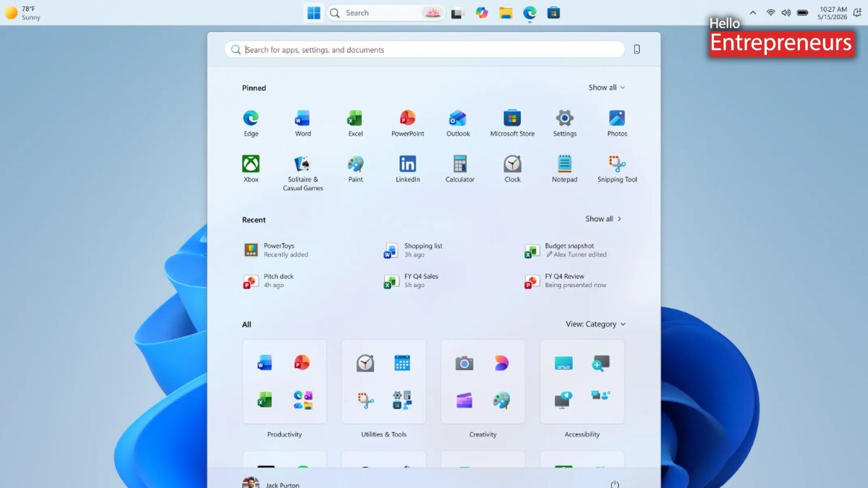Open the on-screen keyboard icon in Accessibility
868x488 pixels.
563,363
